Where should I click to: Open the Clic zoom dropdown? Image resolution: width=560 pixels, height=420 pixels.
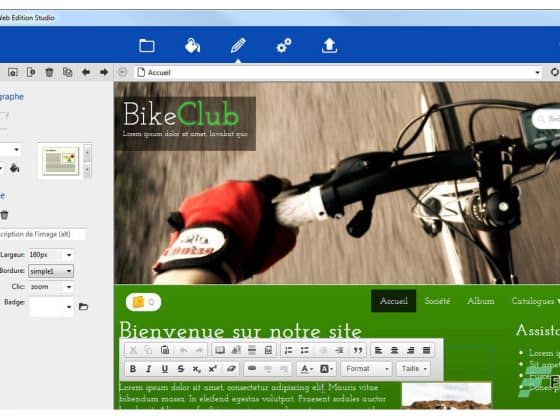click(51, 287)
